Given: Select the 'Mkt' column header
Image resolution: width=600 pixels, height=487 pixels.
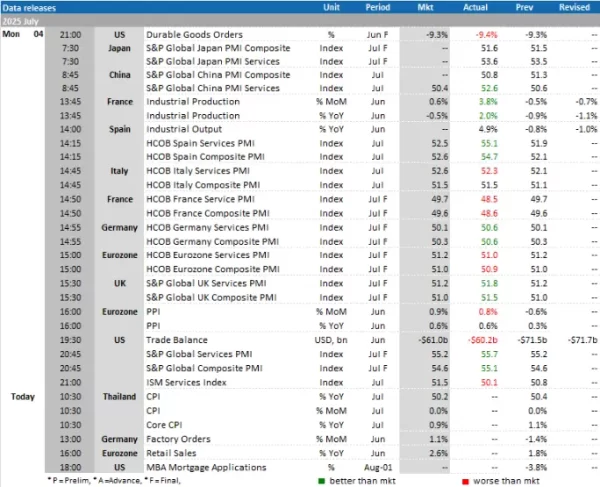Looking at the screenshot, I should coord(425,7).
